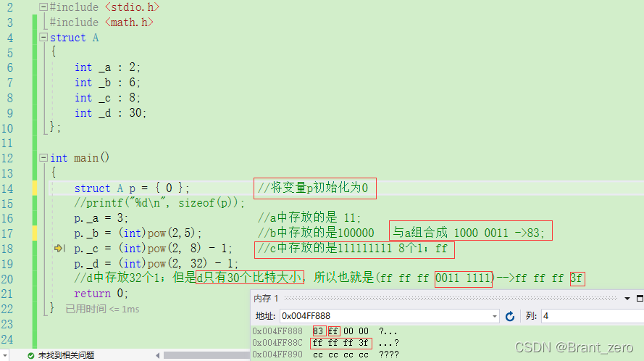Screen dimensions: 644x361
Task: Click the 'return 0;' statement
Action: [x=101, y=294]
